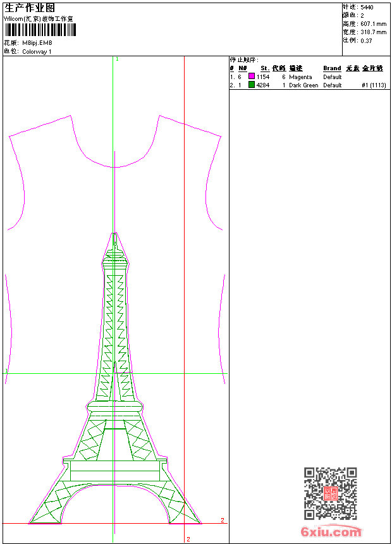This screenshot has height=544, width=392.
Task: Click the Brand column header
Action: [332, 68]
